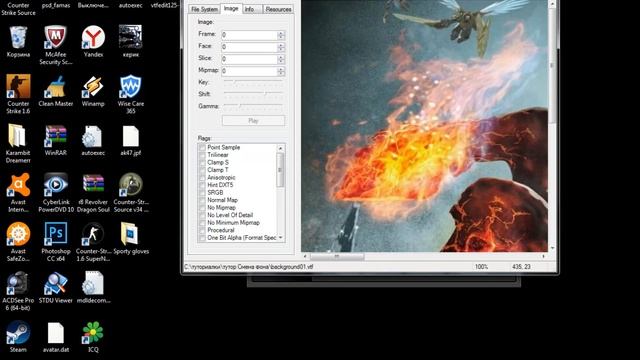The image size is (640, 360).
Task: Open the Yandex browser shortcut
Action: (93, 41)
